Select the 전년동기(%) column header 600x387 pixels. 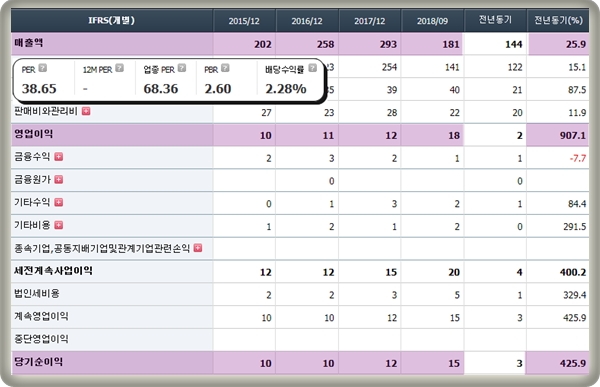pos(558,20)
